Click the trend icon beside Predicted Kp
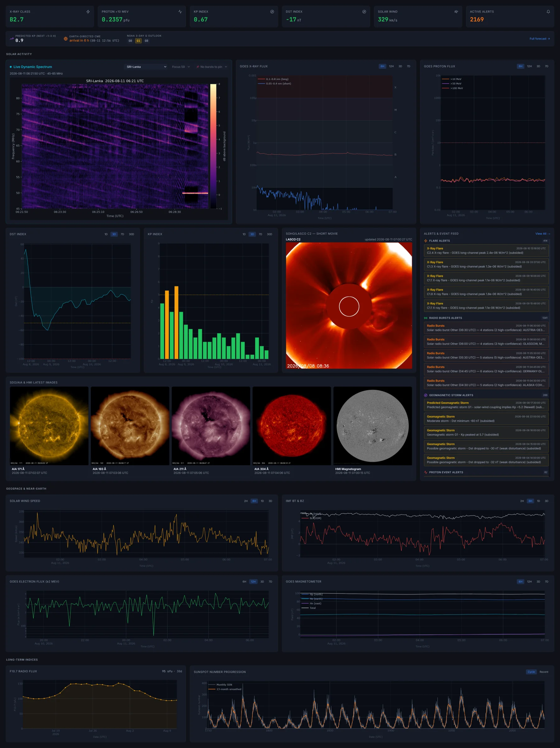The width and height of the screenshot is (560, 748). point(12,39)
